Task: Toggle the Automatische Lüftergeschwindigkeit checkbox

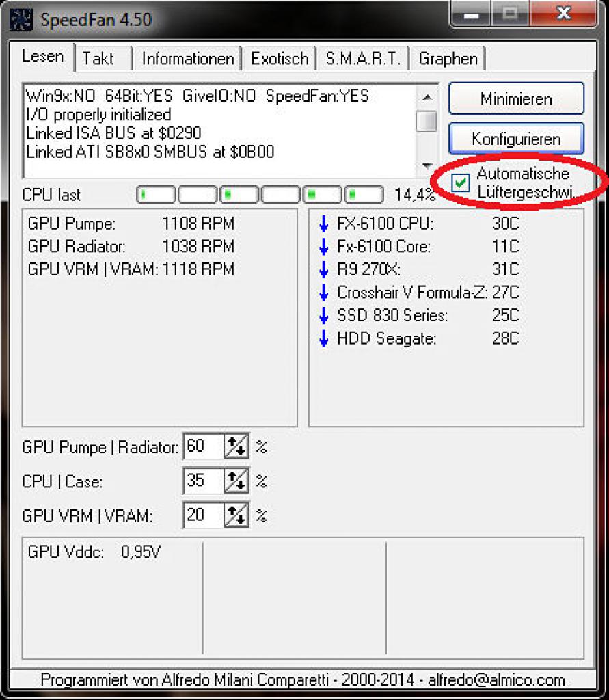Action: (x=460, y=183)
